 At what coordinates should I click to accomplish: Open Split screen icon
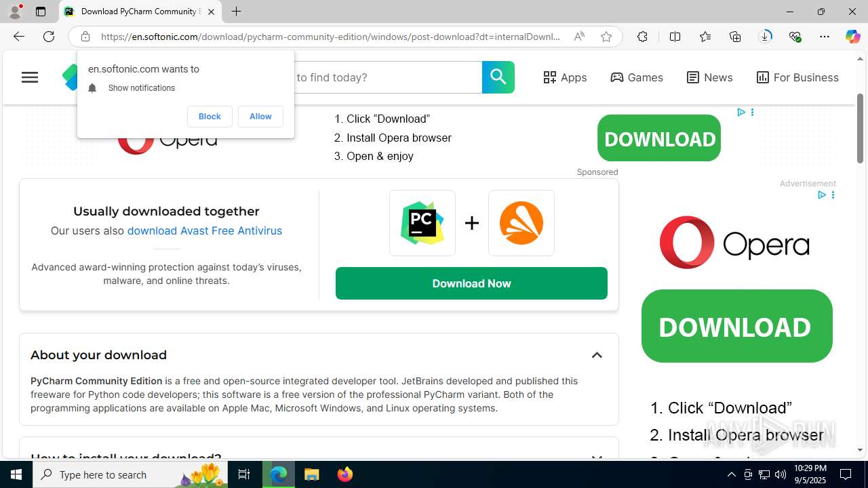(675, 37)
